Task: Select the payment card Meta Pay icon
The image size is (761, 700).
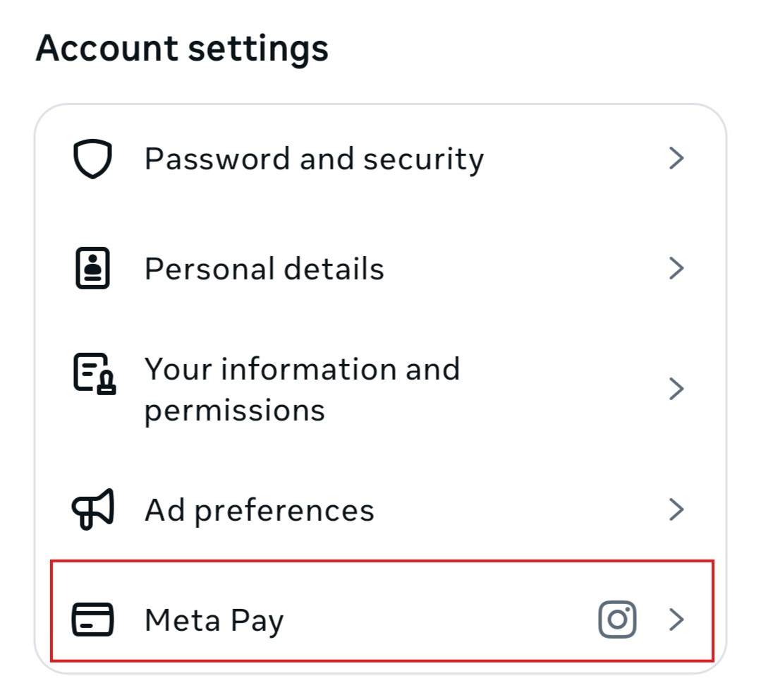Action: tap(92, 620)
